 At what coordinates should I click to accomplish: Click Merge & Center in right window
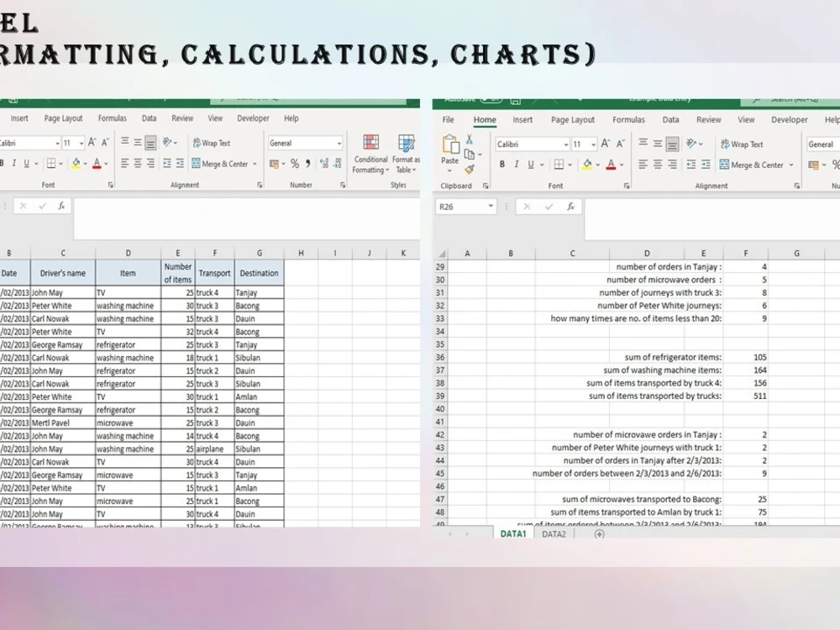coord(752,165)
